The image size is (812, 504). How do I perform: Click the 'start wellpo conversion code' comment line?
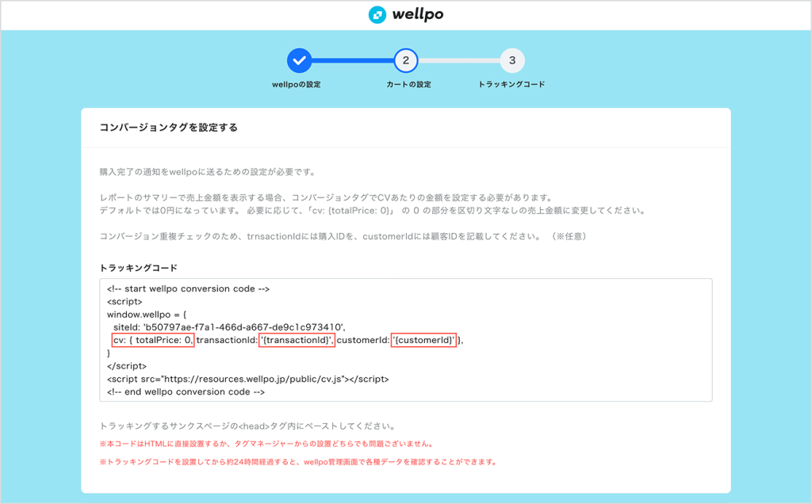189,289
